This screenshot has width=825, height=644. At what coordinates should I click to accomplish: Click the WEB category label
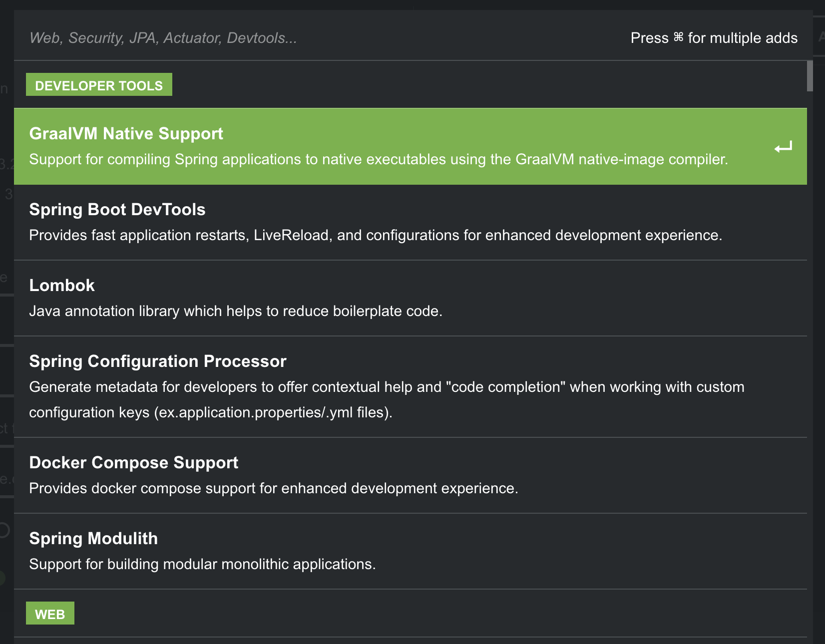tap(50, 614)
